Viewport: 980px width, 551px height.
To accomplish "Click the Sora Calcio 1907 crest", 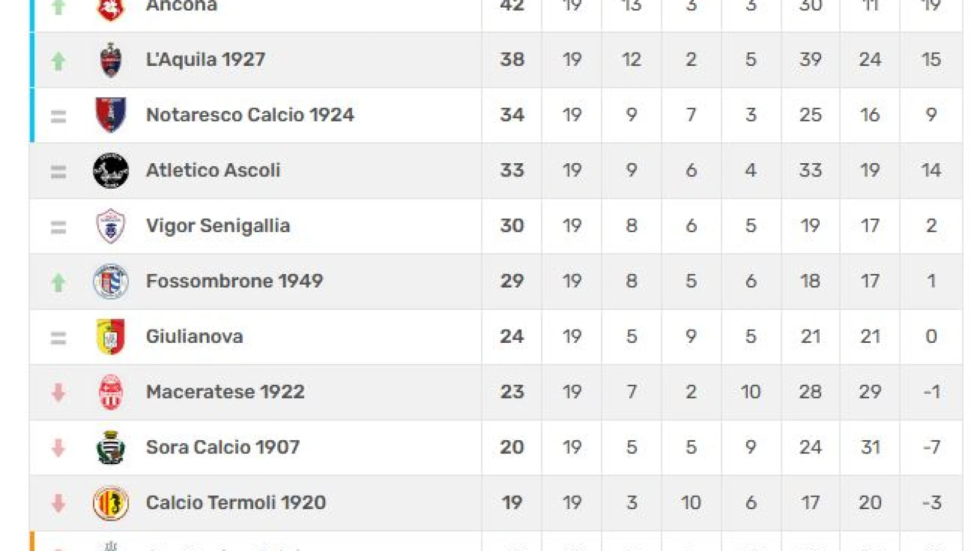I will (111, 447).
